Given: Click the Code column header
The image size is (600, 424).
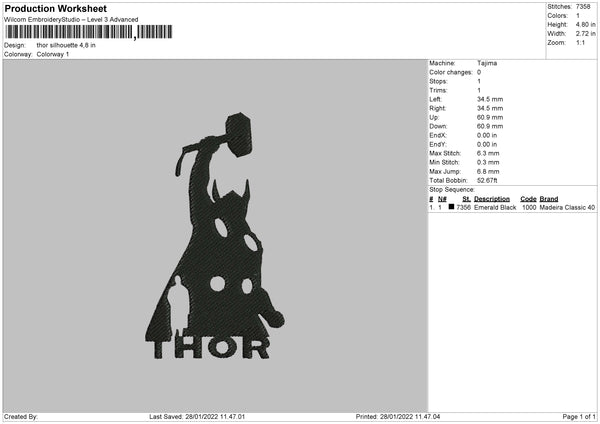Looking at the screenshot, I should 528,199.
